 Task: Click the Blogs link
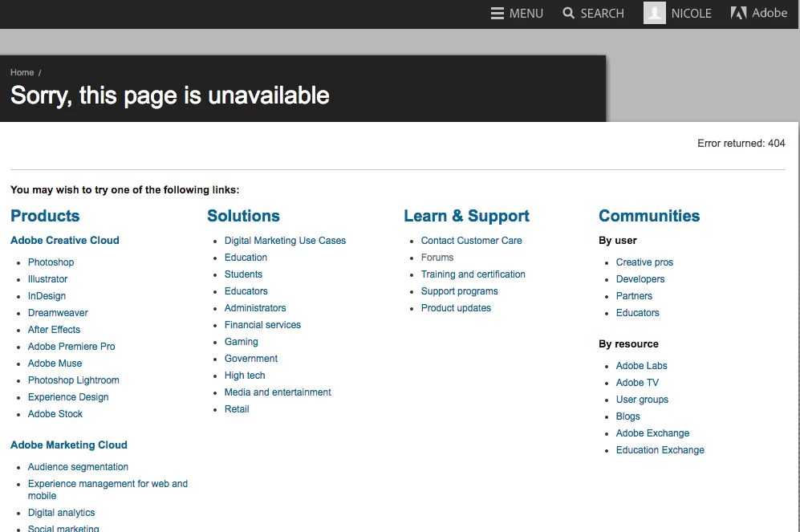pyautogui.click(x=627, y=416)
